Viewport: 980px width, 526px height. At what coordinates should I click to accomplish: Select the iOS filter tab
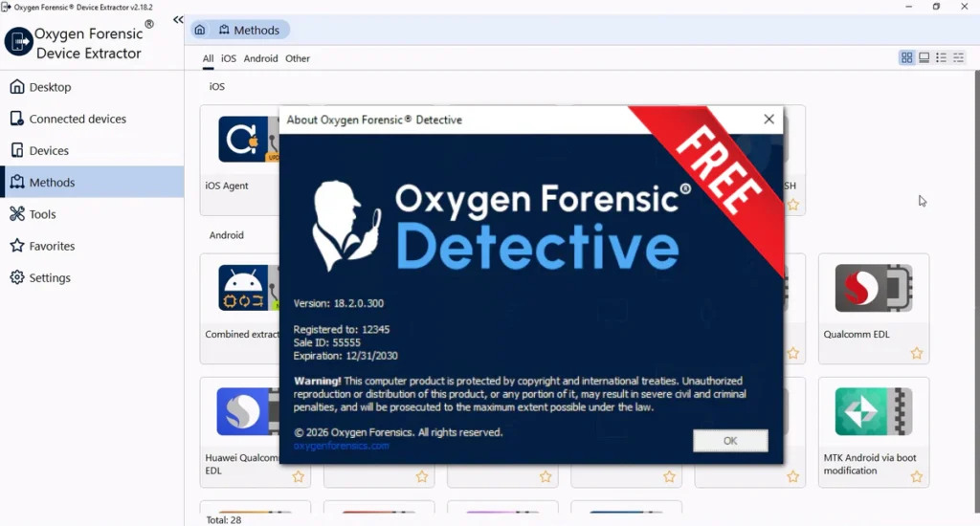229,58
